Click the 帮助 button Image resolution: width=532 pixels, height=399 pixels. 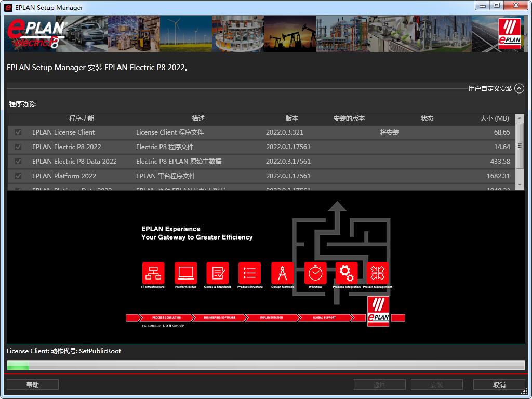[33, 384]
